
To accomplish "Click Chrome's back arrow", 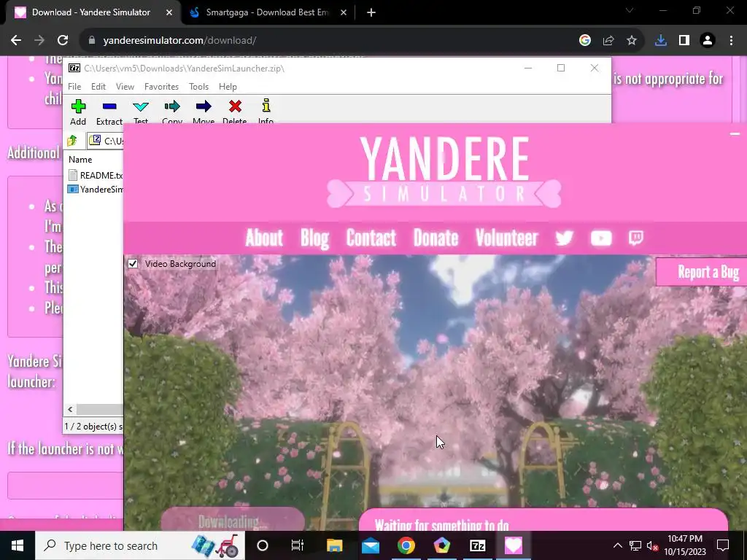I will [x=16, y=41].
